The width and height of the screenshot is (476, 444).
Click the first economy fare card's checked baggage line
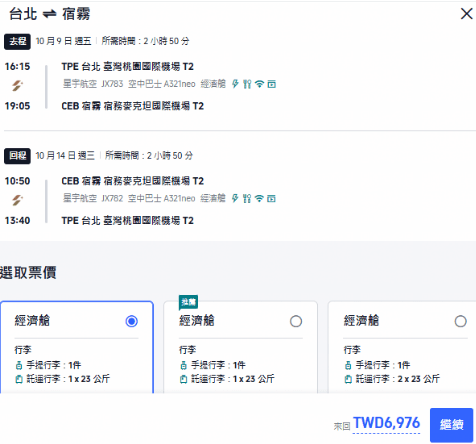click(63, 379)
